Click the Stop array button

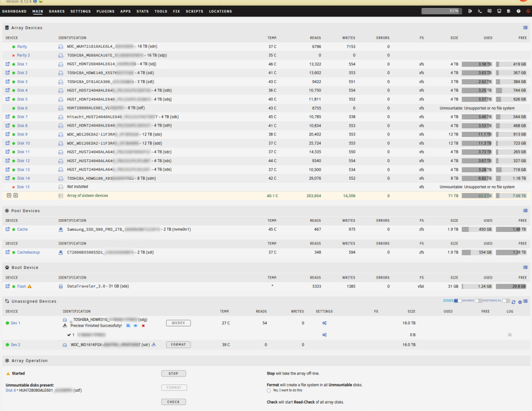coord(173,373)
